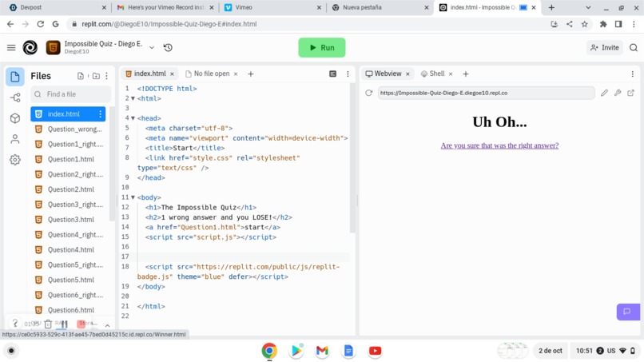The image size is (644, 362).
Task: Launch YouTube from the shelf
Action: click(375, 351)
